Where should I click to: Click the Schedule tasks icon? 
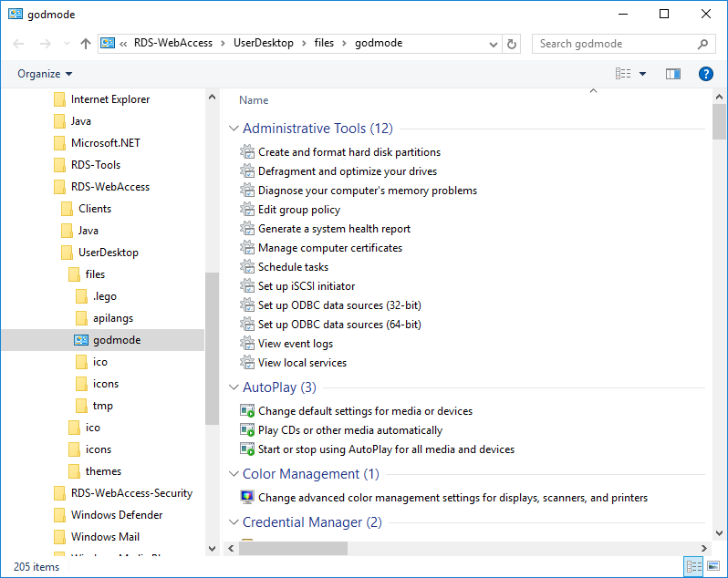click(247, 267)
